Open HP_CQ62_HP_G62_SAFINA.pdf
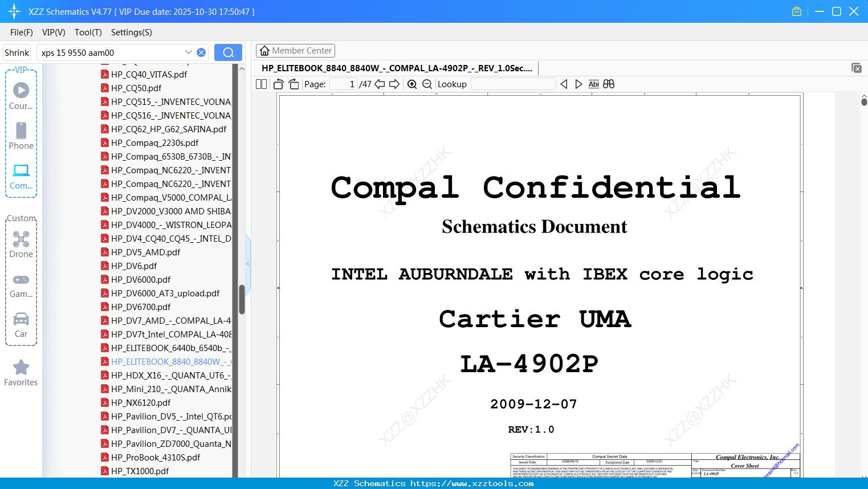The height and width of the screenshot is (489, 868). 169,129
